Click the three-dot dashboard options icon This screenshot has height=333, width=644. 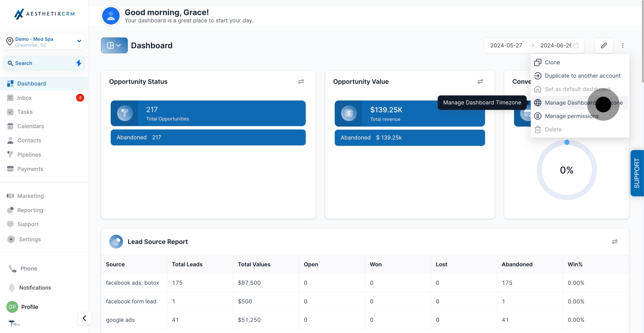click(x=623, y=45)
